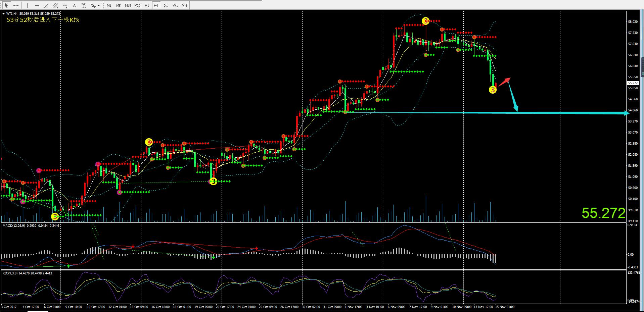Click the 10 Nov 09:00 time label
This screenshot has width=644, height=312.
(461, 307)
